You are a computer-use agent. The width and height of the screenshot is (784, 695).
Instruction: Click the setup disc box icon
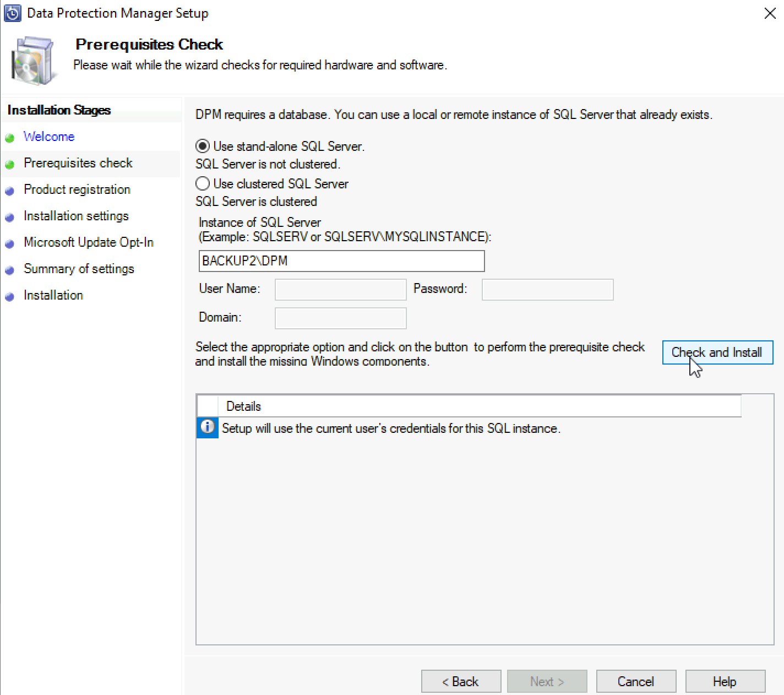pos(34,61)
